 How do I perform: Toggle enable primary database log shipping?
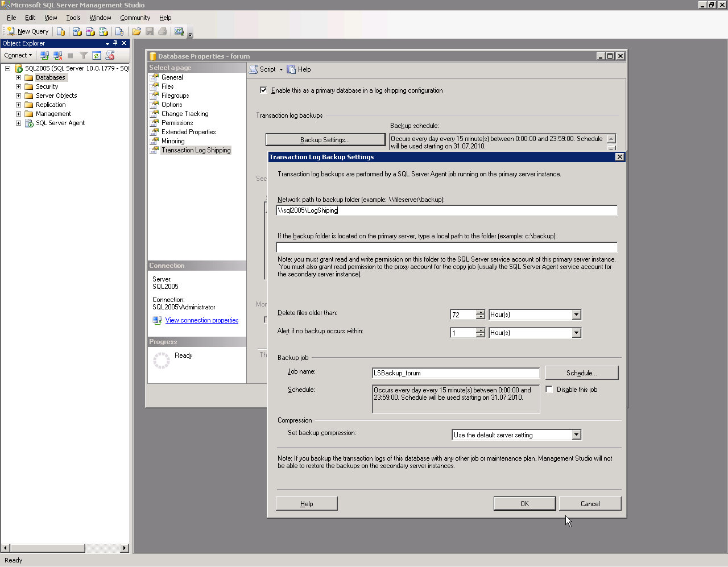[x=263, y=90]
